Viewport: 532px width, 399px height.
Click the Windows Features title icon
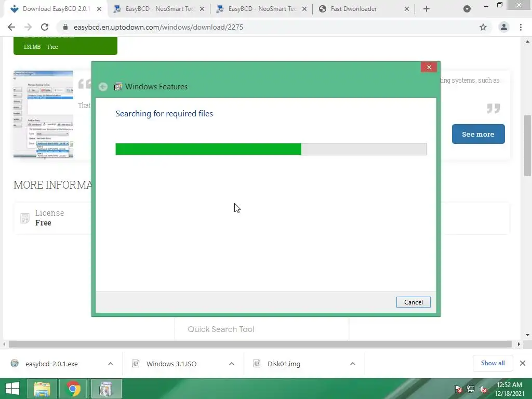pyautogui.click(x=118, y=87)
